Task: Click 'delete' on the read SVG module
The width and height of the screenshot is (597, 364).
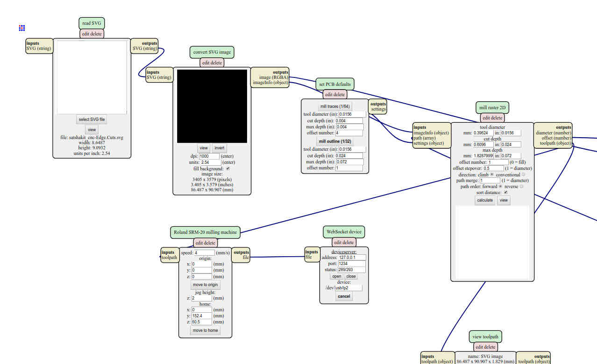Action: click(x=96, y=34)
